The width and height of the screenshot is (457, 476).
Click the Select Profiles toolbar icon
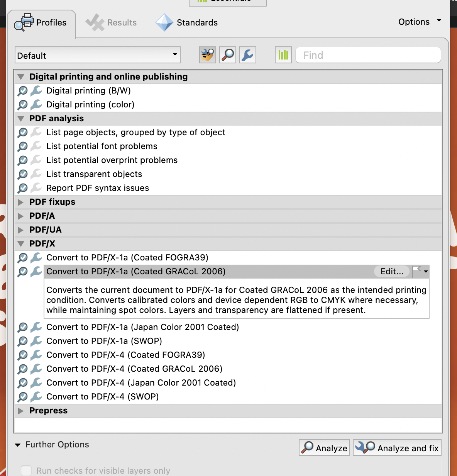(208, 55)
